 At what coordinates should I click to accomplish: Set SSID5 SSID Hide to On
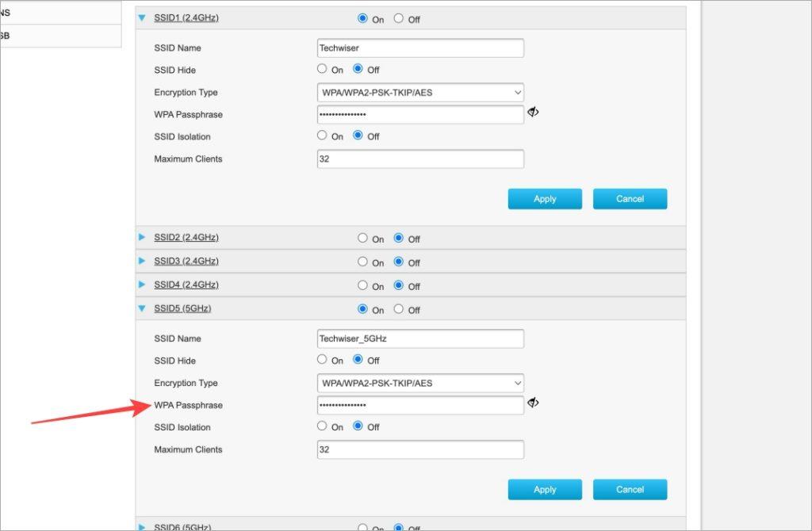pos(322,359)
